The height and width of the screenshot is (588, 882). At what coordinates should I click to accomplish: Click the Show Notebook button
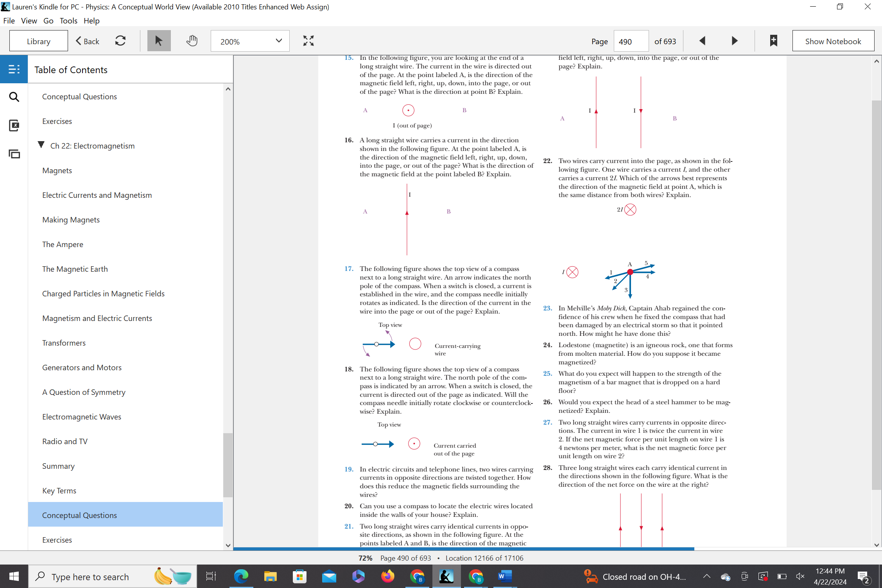point(833,41)
